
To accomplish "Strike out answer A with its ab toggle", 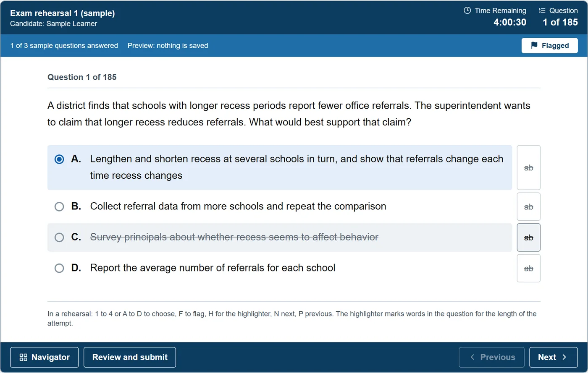I will coord(528,167).
